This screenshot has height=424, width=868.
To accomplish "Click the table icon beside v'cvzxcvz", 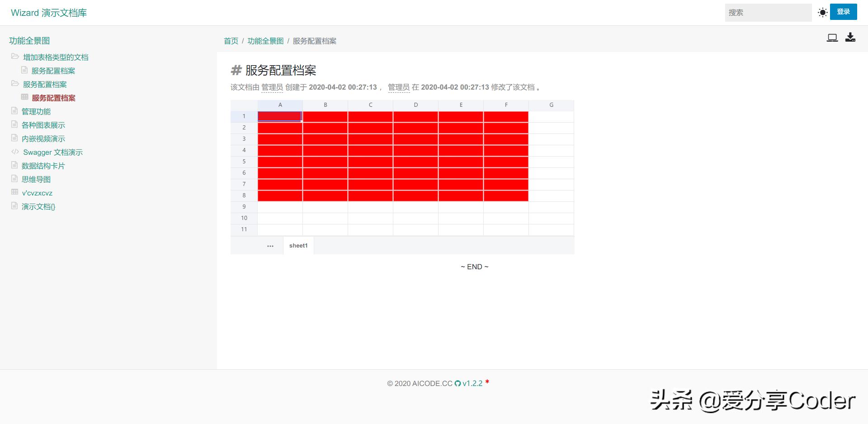I will [14, 192].
